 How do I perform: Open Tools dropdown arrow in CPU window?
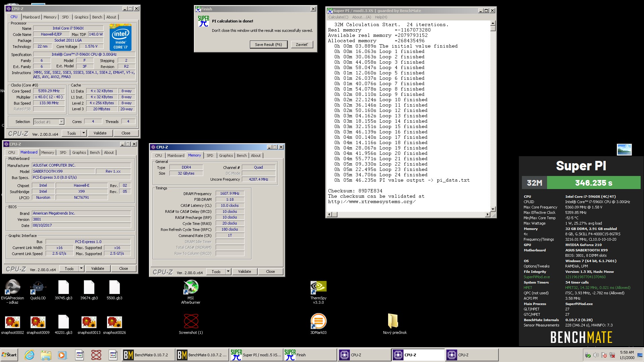coord(83,133)
